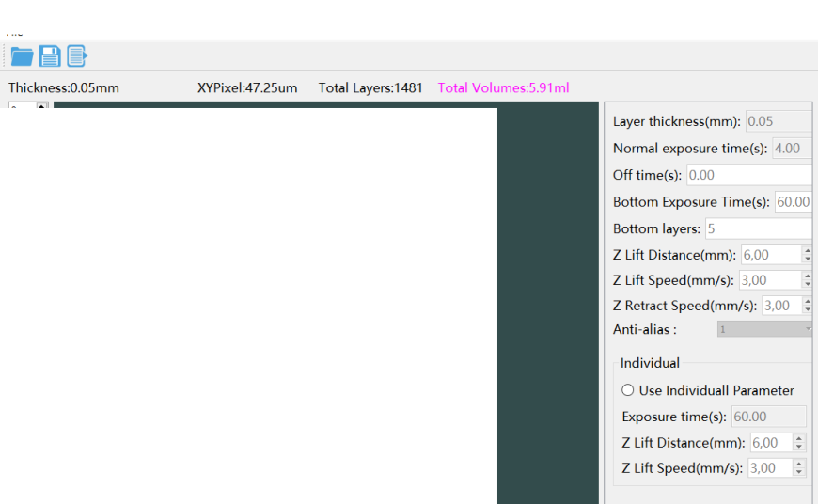Click the Total Layers:1481 text

(x=370, y=87)
